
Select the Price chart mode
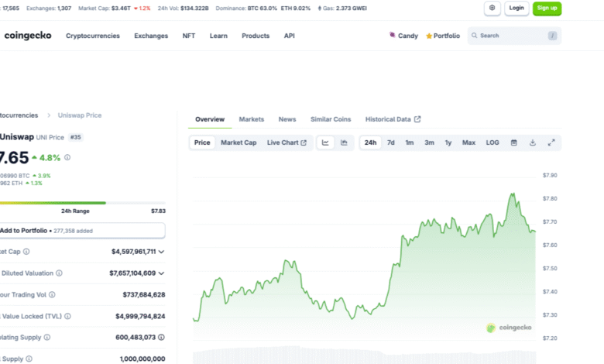pyautogui.click(x=202, y=143)
